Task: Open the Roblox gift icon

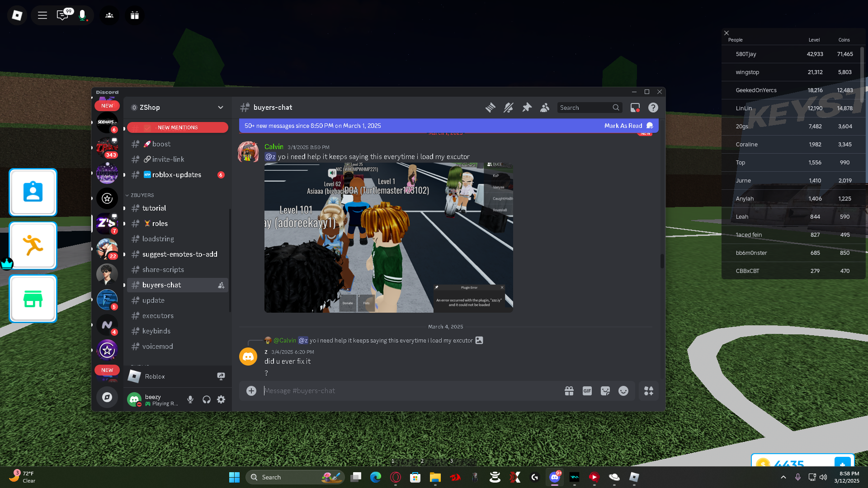Action: click(135, 15)
